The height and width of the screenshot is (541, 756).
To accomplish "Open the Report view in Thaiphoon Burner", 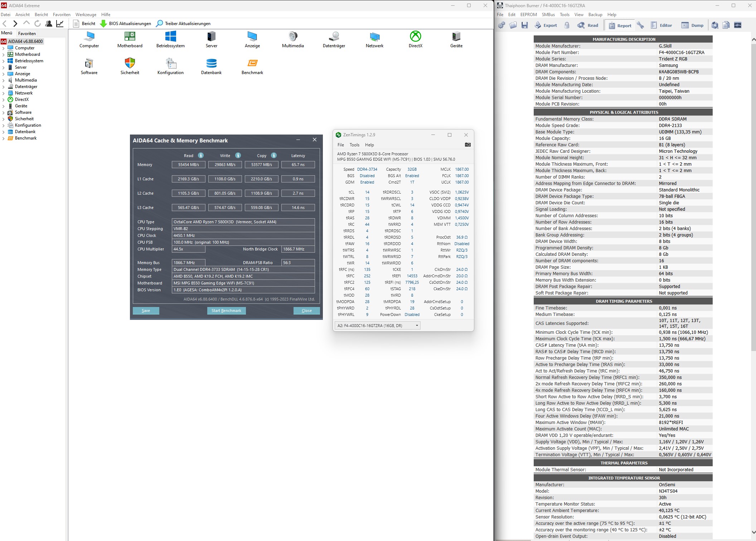I will 620,25.
